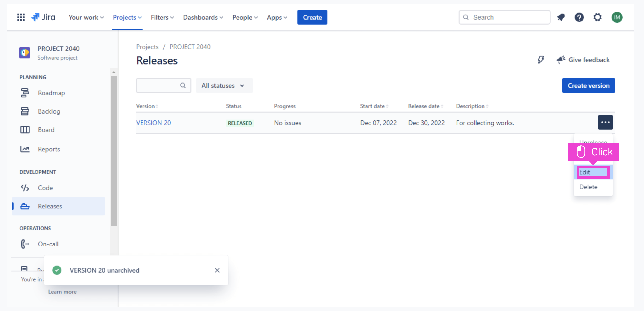Click the PROJECT 2040 sidebar title

[x=59, y=49]
